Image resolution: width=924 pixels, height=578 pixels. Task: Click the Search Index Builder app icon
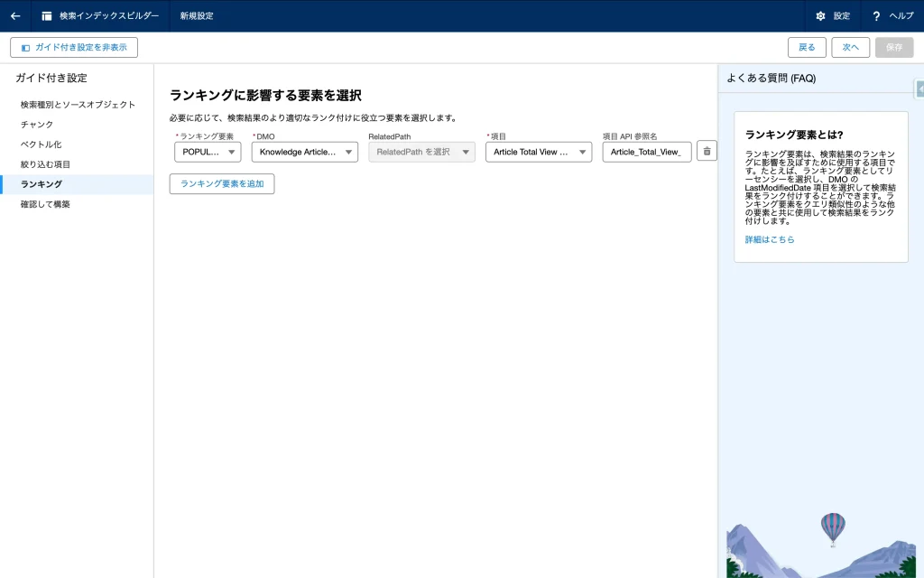[47, 16]
